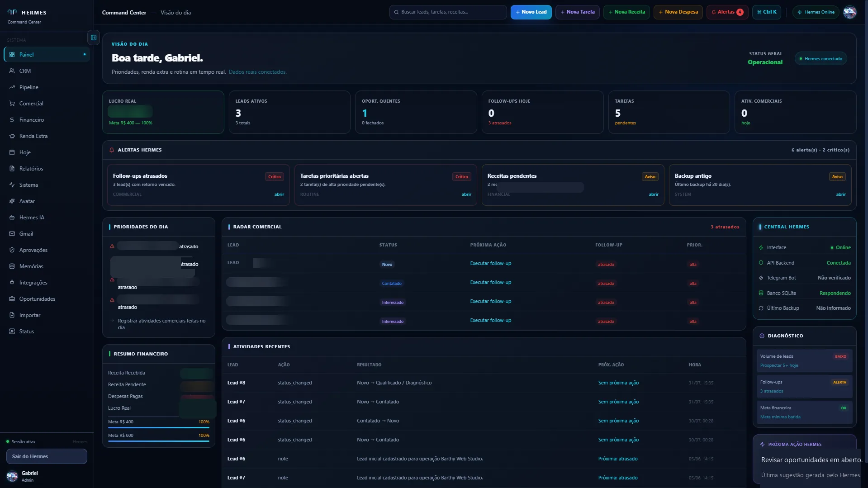Open the Leads Ativos stat card
868x488 pixels.
tap(289, 112)
